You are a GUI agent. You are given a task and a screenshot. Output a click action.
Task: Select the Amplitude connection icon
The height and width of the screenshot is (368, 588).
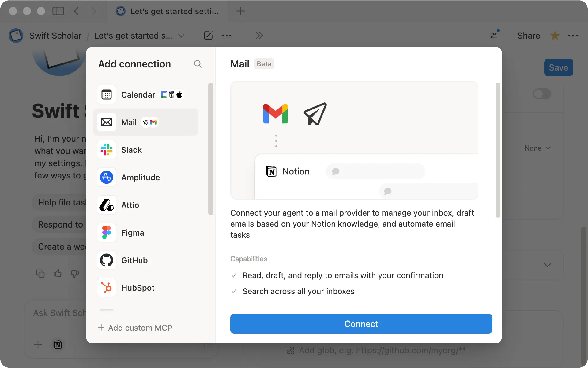[106, 177]
